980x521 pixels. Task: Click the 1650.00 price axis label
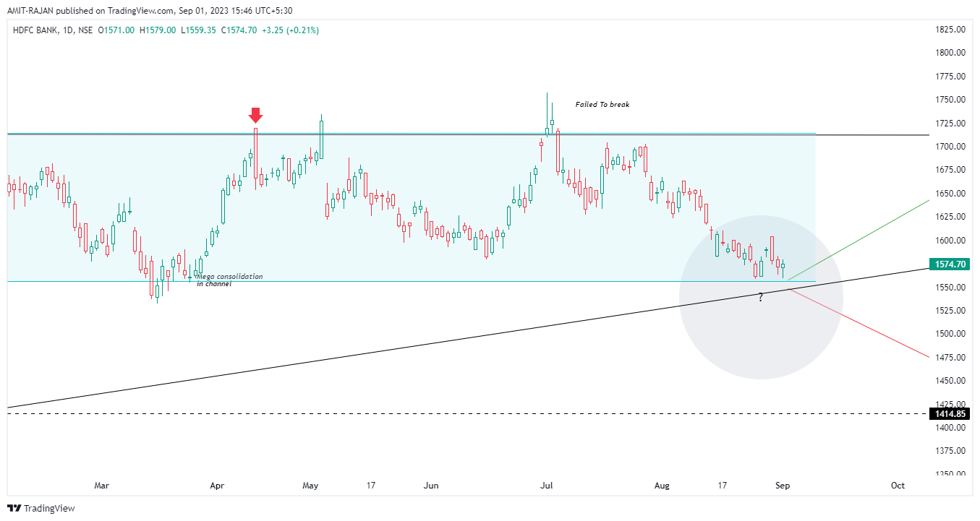tap(950, 194)
